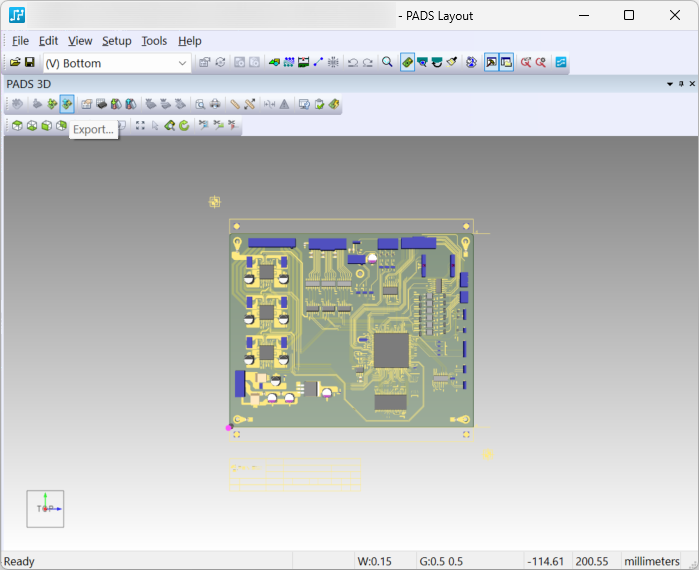Click the add 3D model icon with green plus
This screenshot has height=570, width=699.
pos(116,104)
